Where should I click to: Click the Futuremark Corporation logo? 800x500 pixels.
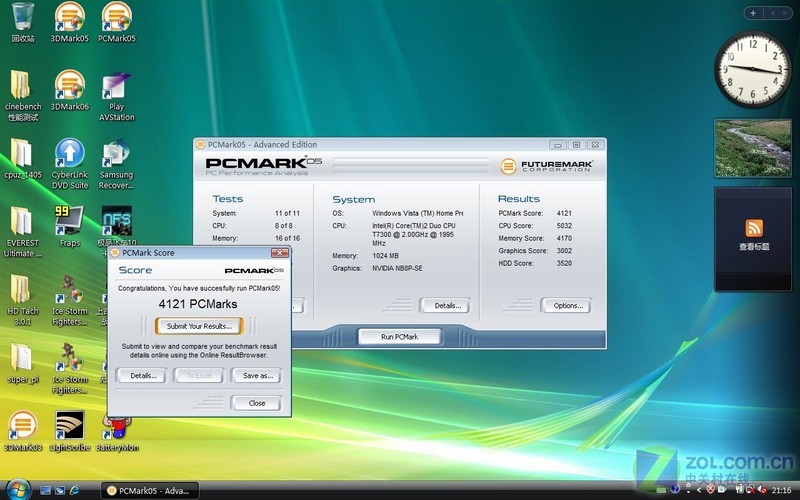[546, 166]
